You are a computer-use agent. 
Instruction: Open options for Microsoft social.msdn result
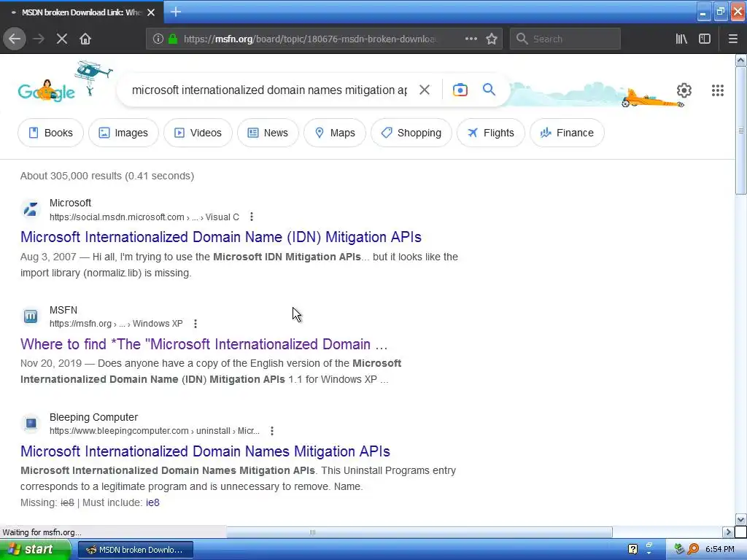coord(252,217)
